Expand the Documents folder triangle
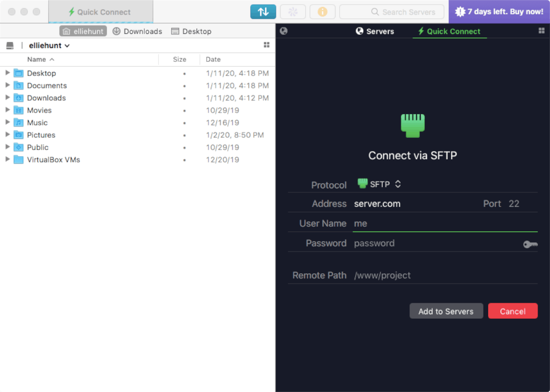Image resolution: width=550 pixels, height=392 pixels. tap(7, 85)
